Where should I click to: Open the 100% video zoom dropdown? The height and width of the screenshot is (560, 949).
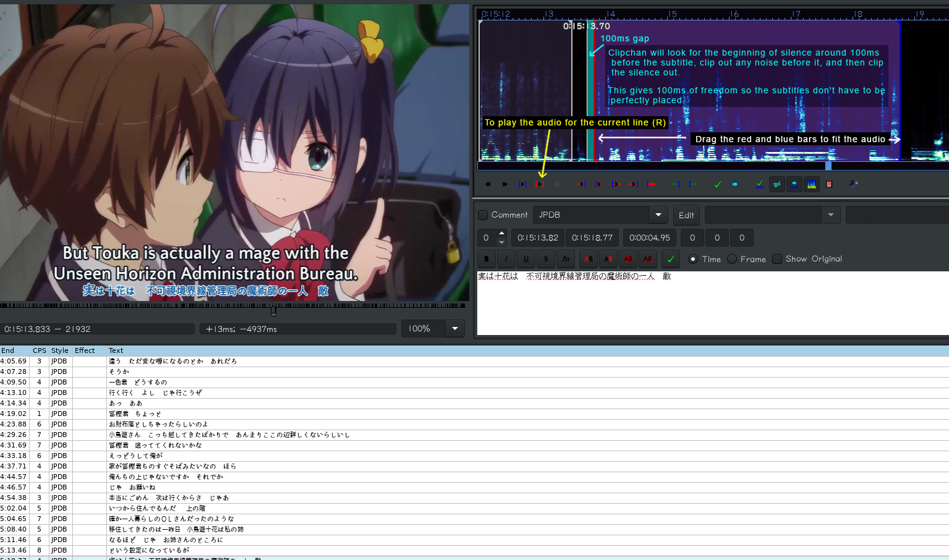(455, 329)
